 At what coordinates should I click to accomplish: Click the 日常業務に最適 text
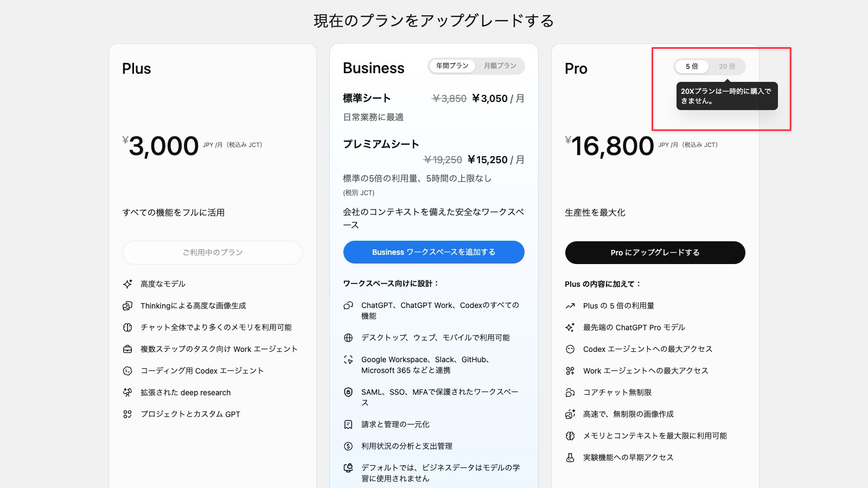[373, 117]
